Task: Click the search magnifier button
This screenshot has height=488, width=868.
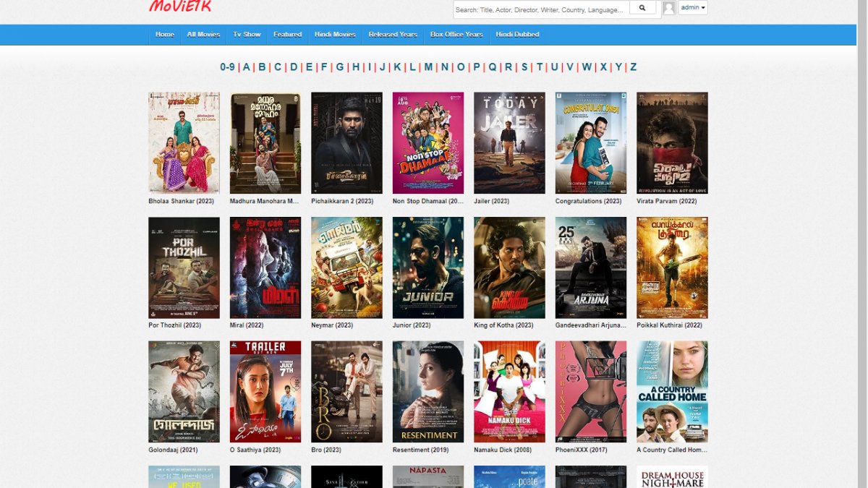Action: (x=642, y=8)
